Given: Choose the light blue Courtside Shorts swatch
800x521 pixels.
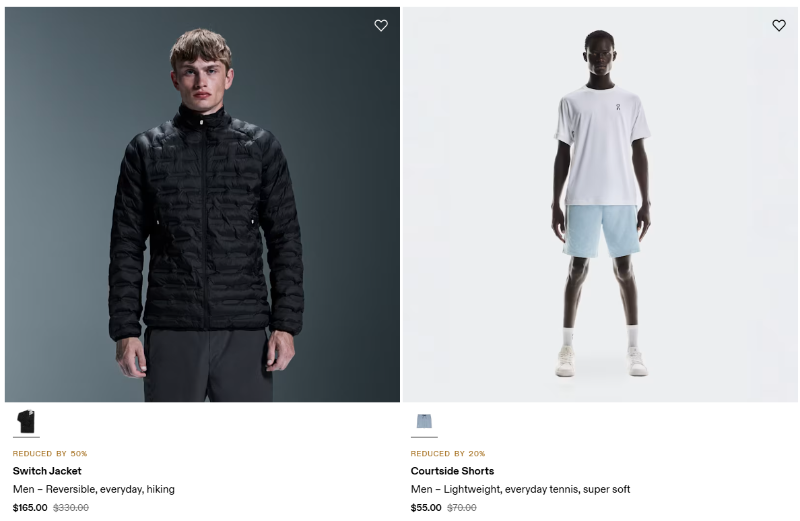Looking at the screenshot, I should click(424, 421).
